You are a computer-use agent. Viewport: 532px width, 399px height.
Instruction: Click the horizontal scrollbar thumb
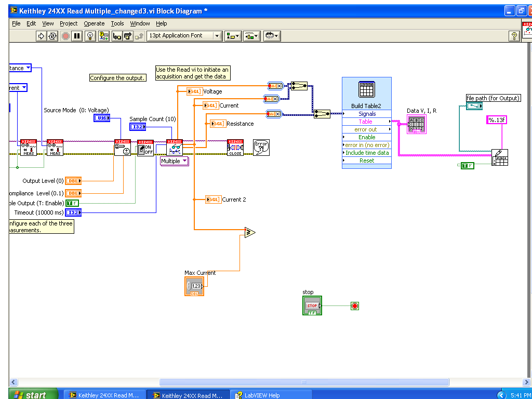(303, 382)
